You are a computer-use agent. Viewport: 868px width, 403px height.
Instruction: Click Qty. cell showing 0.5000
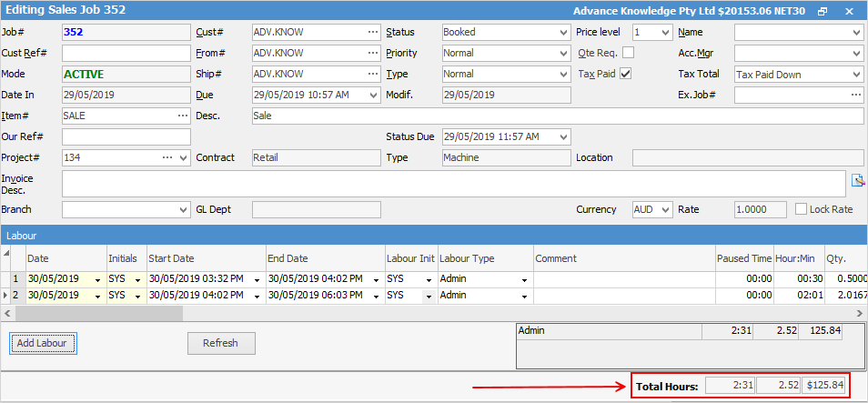tap(846, 279)
